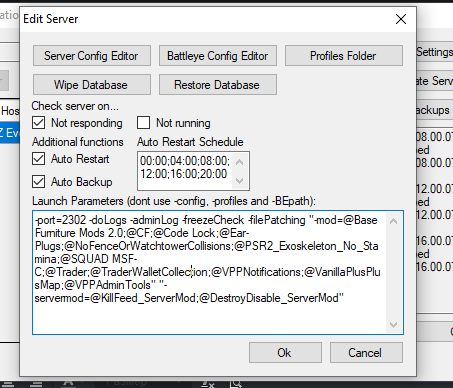The width and height of the screenshot is (453, 388).
Task: Cancel the Edit Server dialog
Action: pos(366,352)
